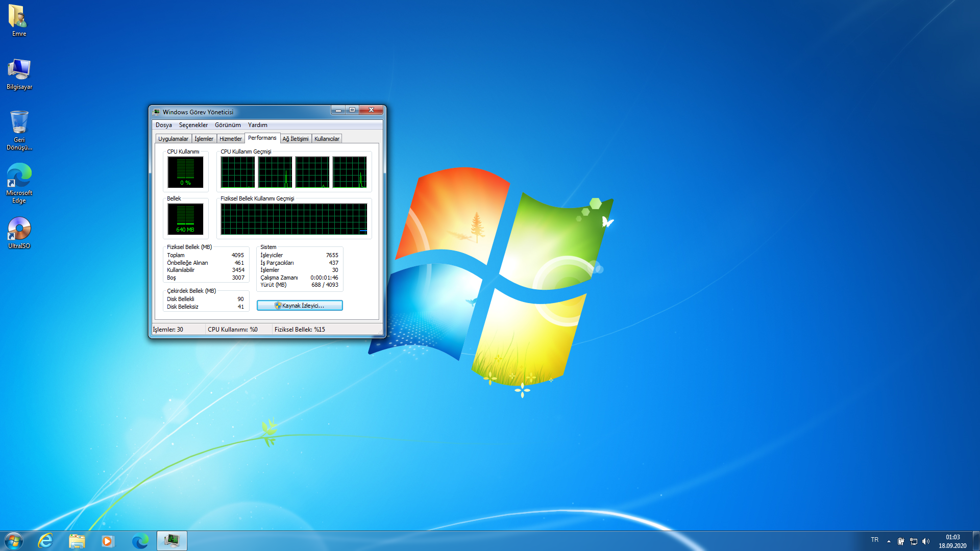Click the Kullanılabilir value 3454
The image size is (980, 551).
238,270
